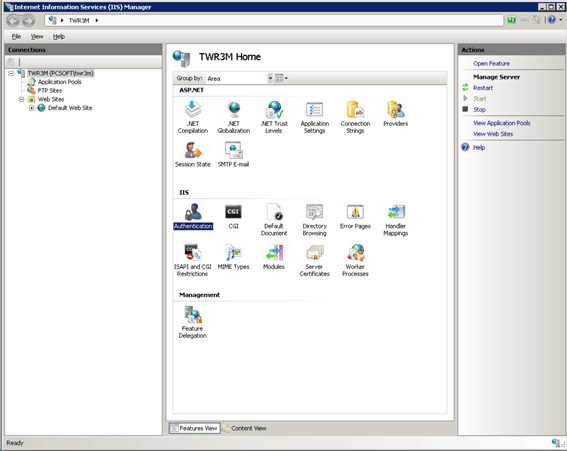Open Worker Processes feature

click(355, 260)
